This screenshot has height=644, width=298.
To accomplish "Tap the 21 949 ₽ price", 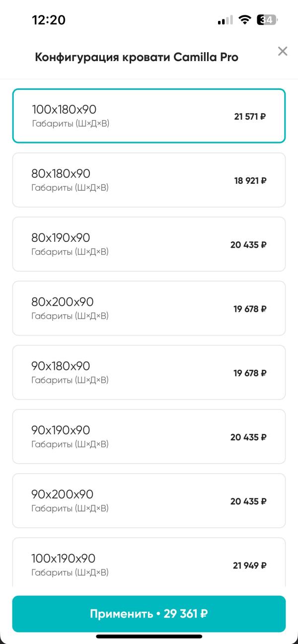I will (x=250, y=565).
